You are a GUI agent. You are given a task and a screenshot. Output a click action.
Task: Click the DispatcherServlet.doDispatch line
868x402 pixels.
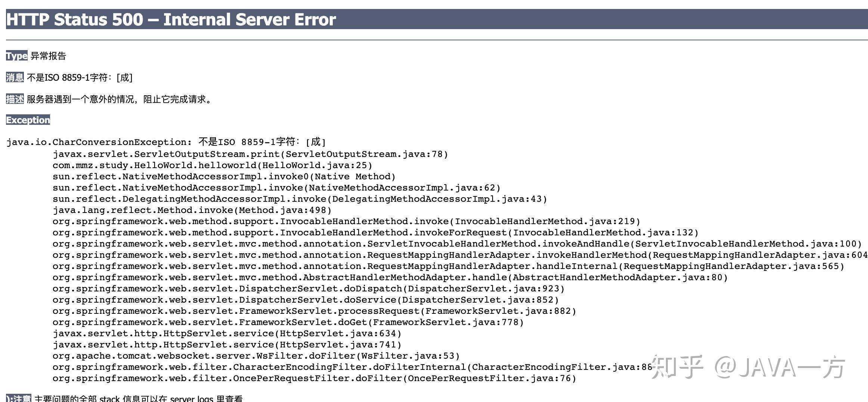pyautogui.click(x=309, y=288)
